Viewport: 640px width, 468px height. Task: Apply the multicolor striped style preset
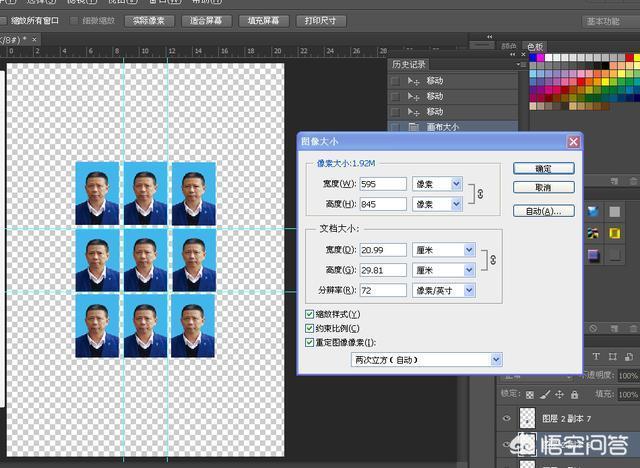click(x=593, y=233)
